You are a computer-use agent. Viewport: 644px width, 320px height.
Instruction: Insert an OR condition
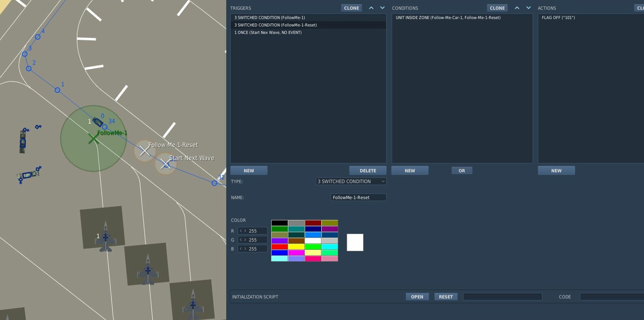coord(462,171)
